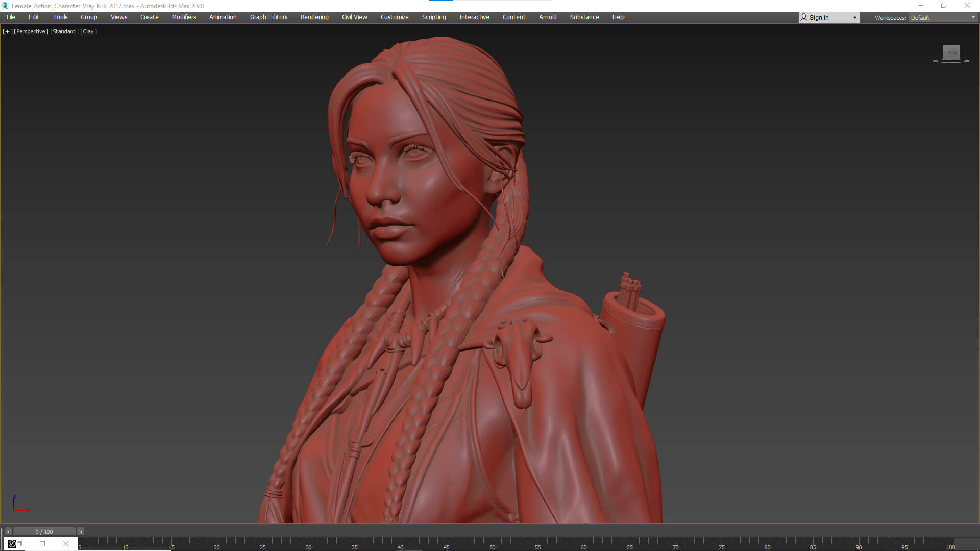Viewport: 980px width, 551px height.
Task: Open the Help menu
Action: (618, 17)
